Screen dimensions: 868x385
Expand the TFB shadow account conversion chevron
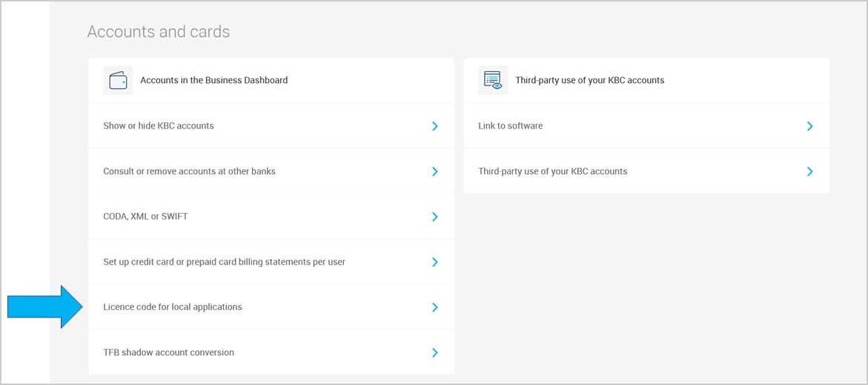point(434,353)
